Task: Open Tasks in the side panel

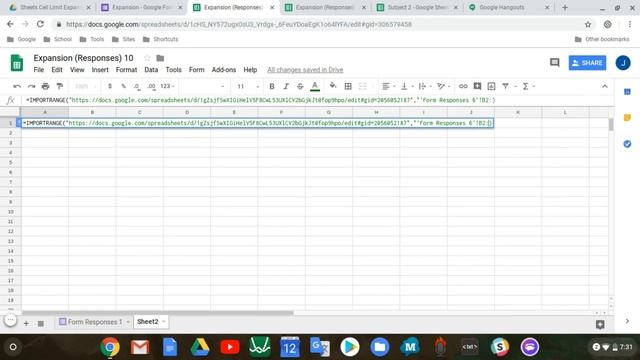Action: (x=627, y=144)
